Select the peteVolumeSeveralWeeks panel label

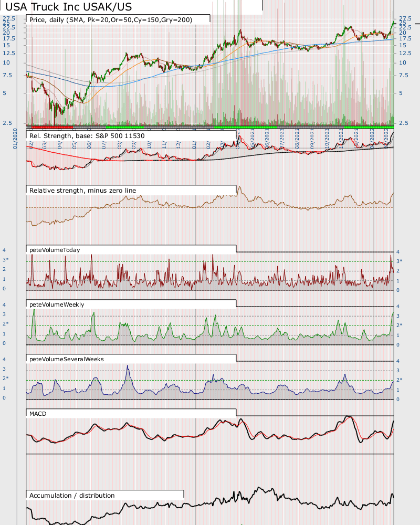tap(67, 359)
